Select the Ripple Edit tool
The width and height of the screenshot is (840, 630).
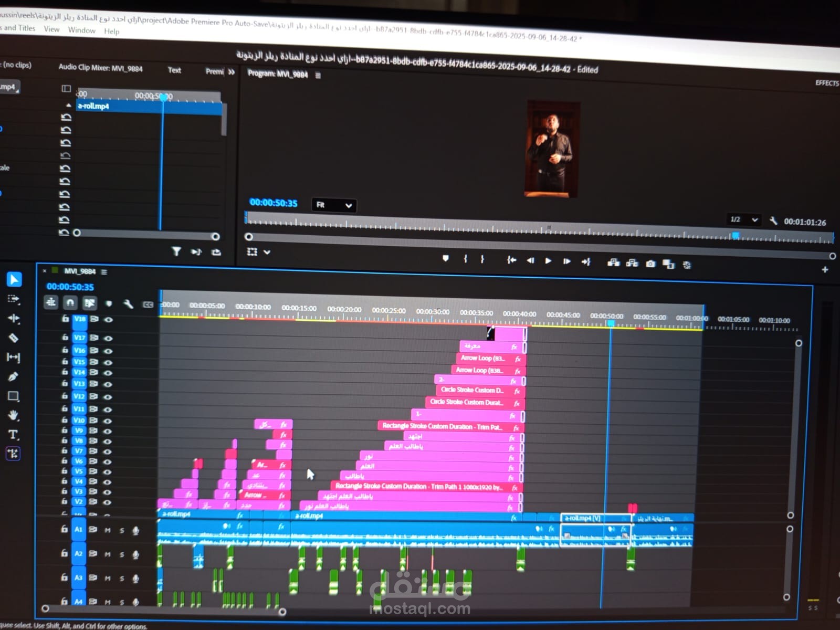click(14, 318)
